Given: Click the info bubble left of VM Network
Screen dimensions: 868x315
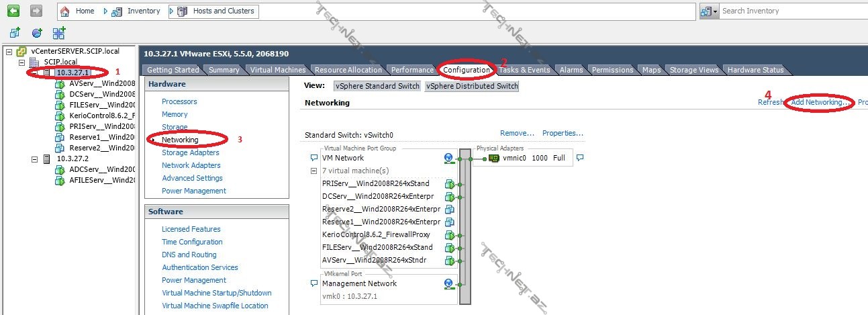Looking at the screenshot, I should [x=314, y=159].
